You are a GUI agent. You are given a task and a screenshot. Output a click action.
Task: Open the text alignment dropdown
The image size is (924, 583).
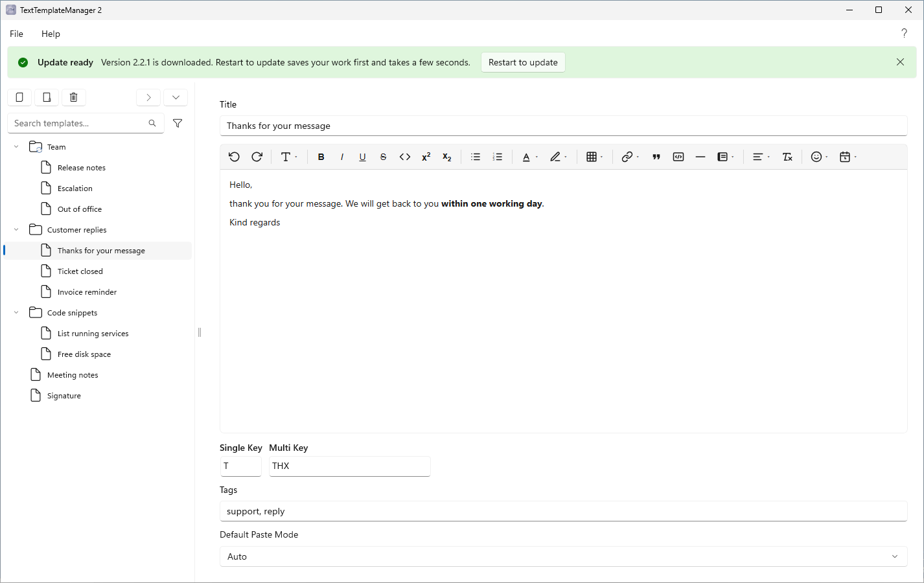(761, 157)
